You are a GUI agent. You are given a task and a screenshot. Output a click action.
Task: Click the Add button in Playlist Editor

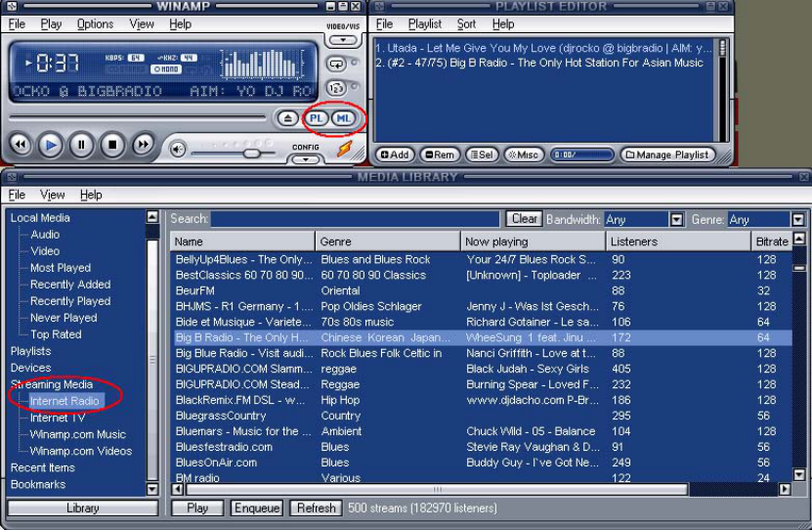395,155
